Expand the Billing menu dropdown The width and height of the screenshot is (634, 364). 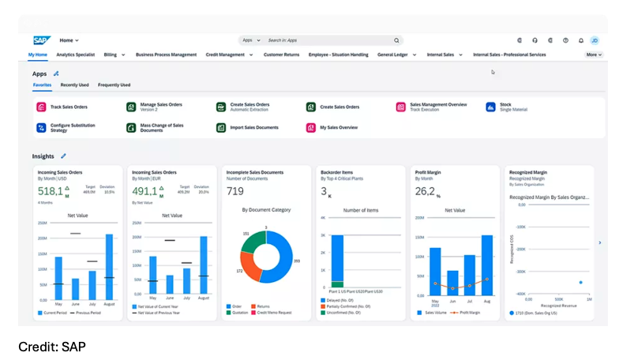coord(114,55)
